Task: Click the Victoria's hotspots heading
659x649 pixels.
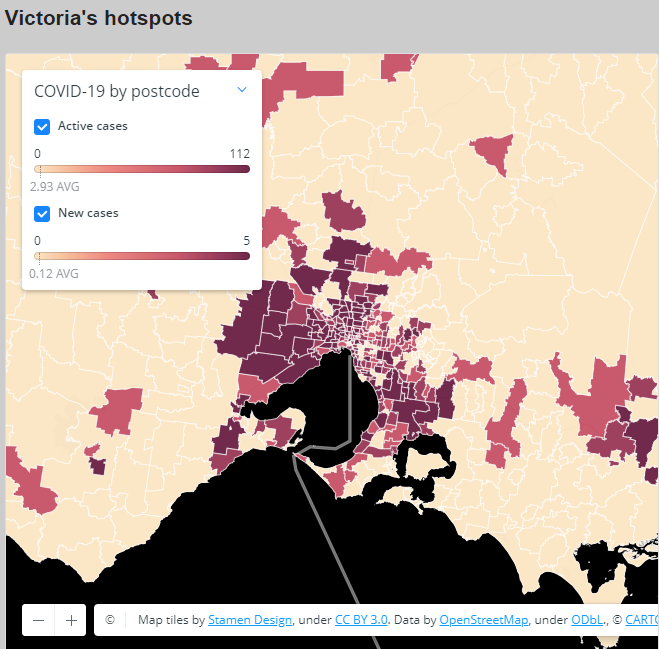Action: [99, 19]
